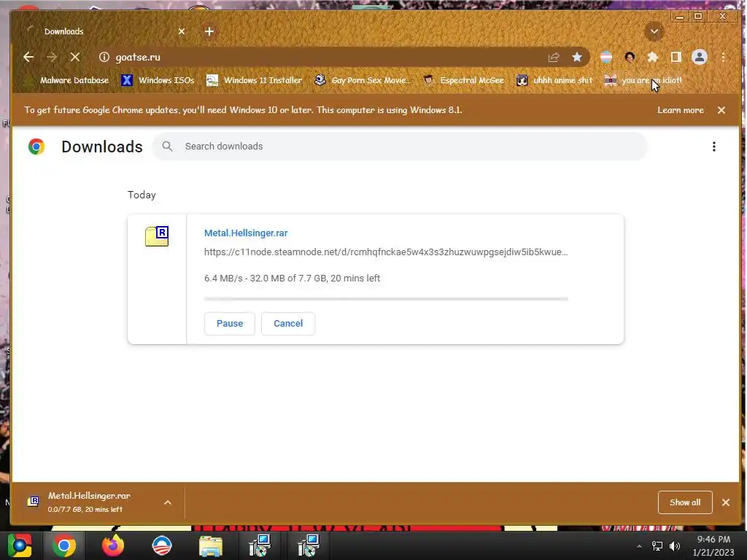Open the striped flag extension icon
The image size is (747, 560).
coord(606,57)
